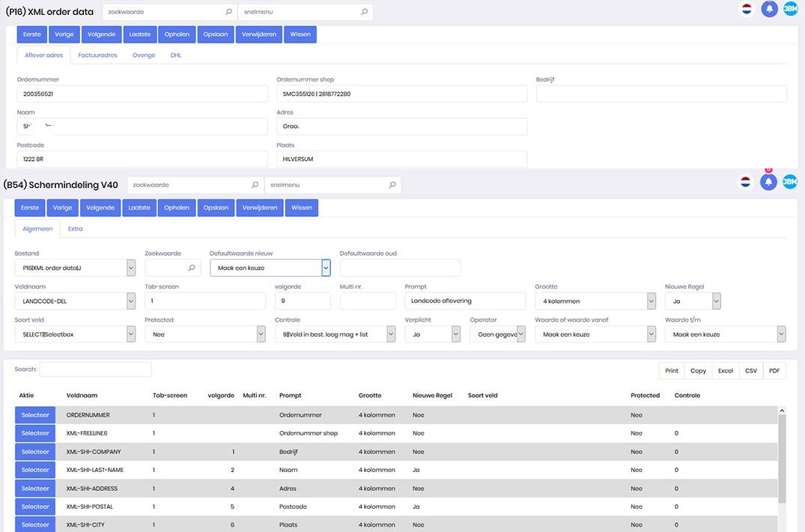Click the magnifier icon in top snelmenu field
This screenshot has width=805, height=532.
coord(364,12)
